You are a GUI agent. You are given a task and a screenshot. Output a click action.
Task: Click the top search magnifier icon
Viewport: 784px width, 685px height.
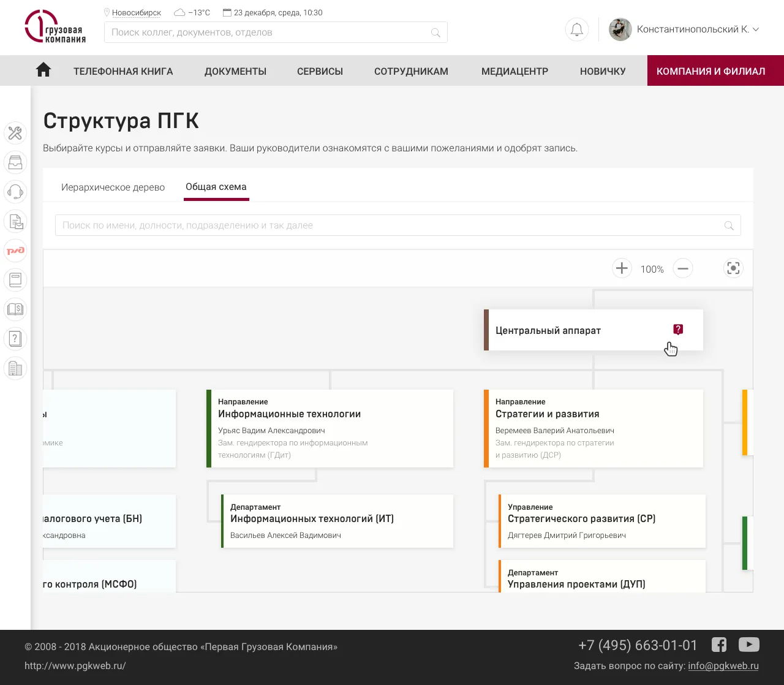(435, 32)
